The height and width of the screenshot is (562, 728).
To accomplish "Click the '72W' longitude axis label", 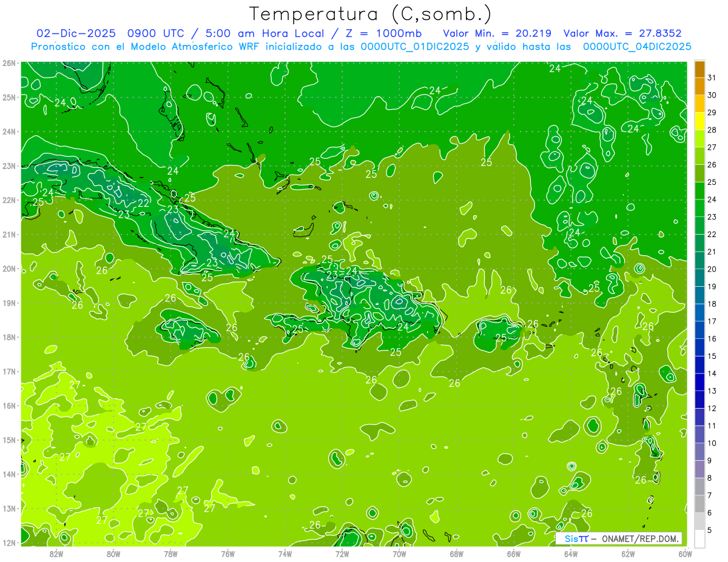I will (x=342, y=554).
